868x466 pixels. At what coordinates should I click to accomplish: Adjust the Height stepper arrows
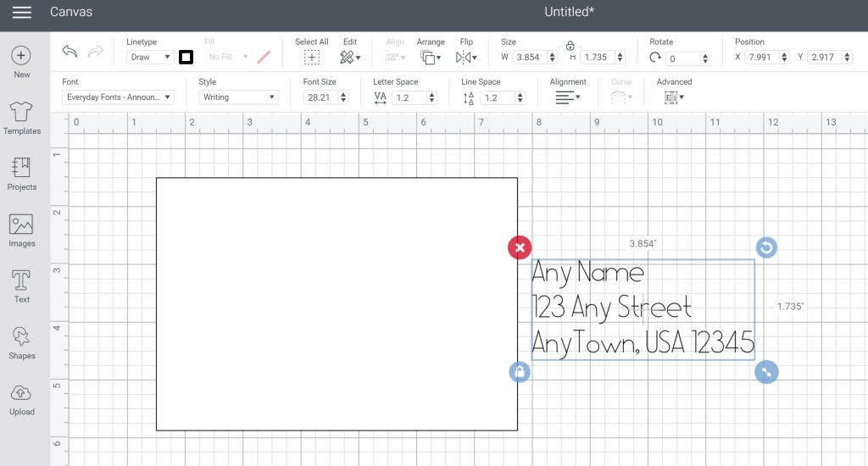620,57
